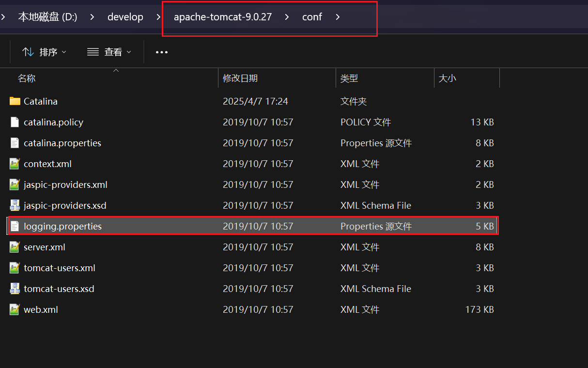Click the view layout icon in toolbar
This screenshot has width=588, height=368.
point(93,52)
